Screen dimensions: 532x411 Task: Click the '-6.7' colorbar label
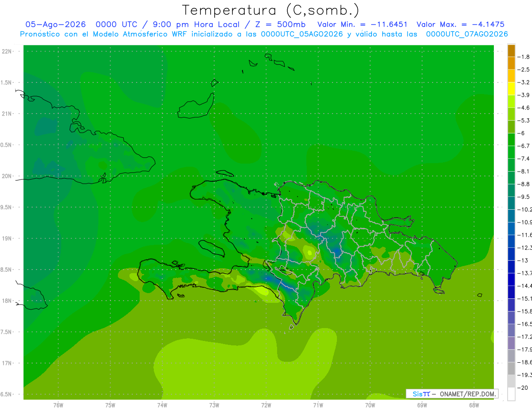coord(524,146)
